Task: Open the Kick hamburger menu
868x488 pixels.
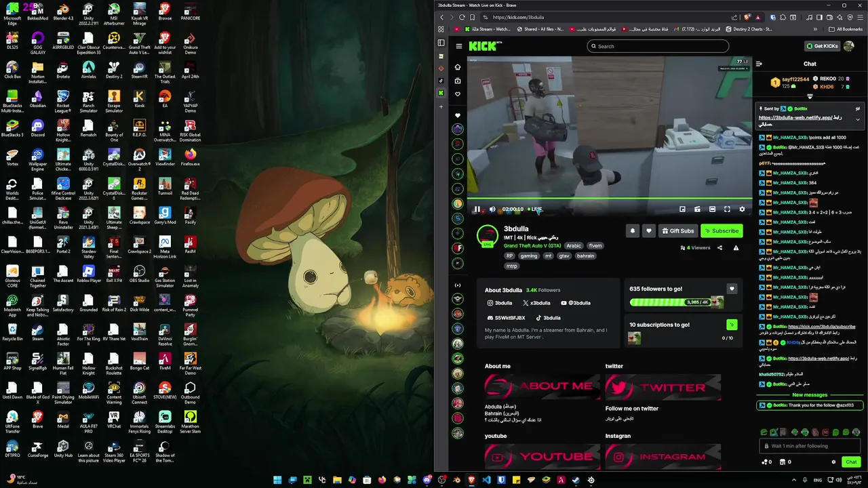Action: coord(459,46)
